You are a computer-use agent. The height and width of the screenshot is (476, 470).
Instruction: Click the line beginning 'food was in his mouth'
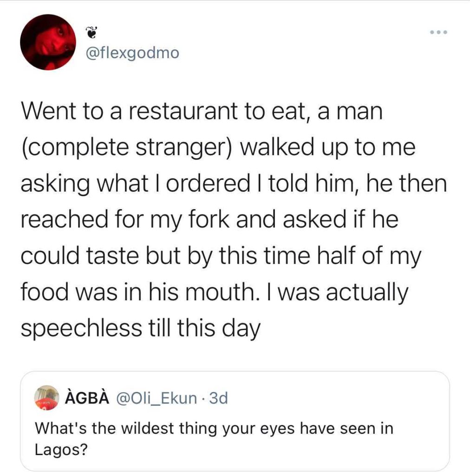pos(214,292)
